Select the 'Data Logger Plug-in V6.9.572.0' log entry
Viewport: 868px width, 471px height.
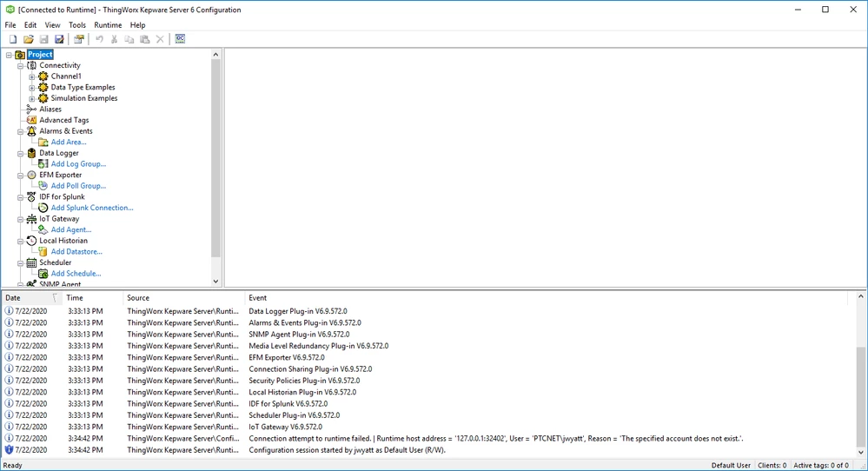coord(429,311)
